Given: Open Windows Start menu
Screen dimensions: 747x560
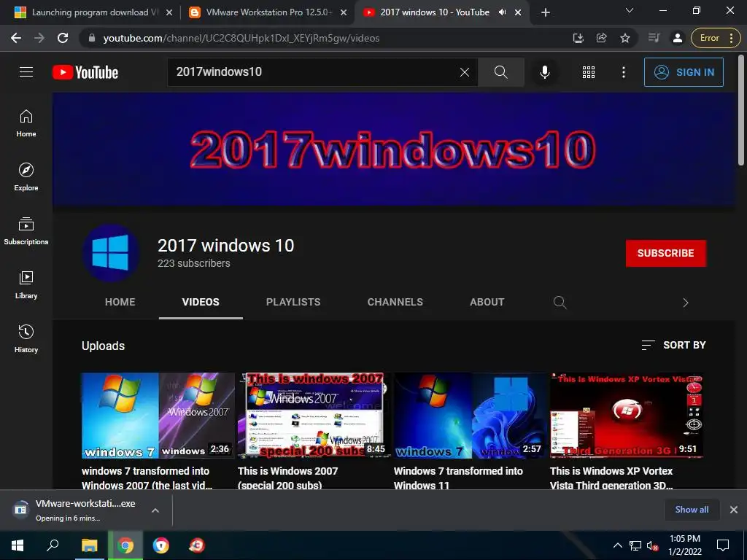Looking at the screenshot, I should [18, 545].
